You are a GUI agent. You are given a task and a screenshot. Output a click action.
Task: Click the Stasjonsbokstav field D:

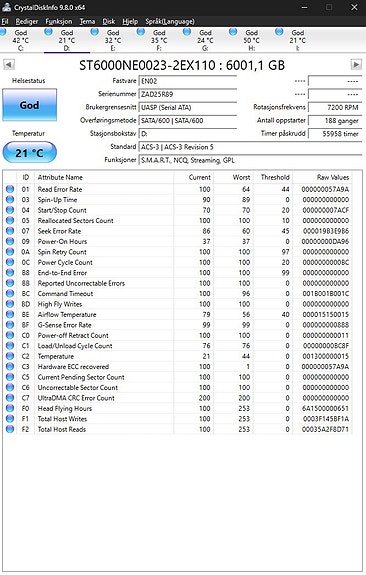coord(187,134)
